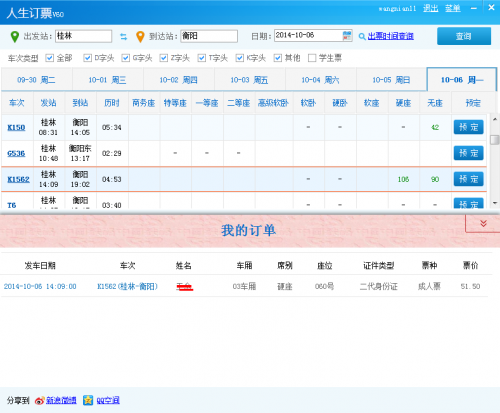Book train G536 with 预定 button

point(468,153)
